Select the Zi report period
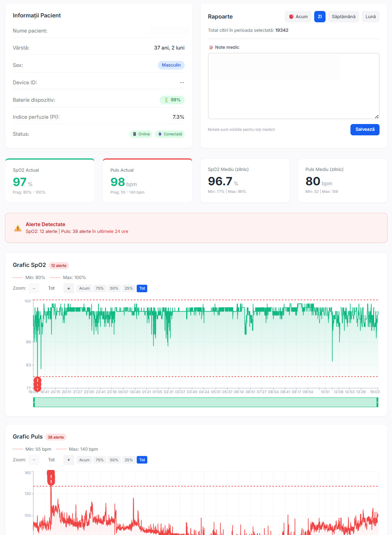392x535 pixels. coord(319,17)
